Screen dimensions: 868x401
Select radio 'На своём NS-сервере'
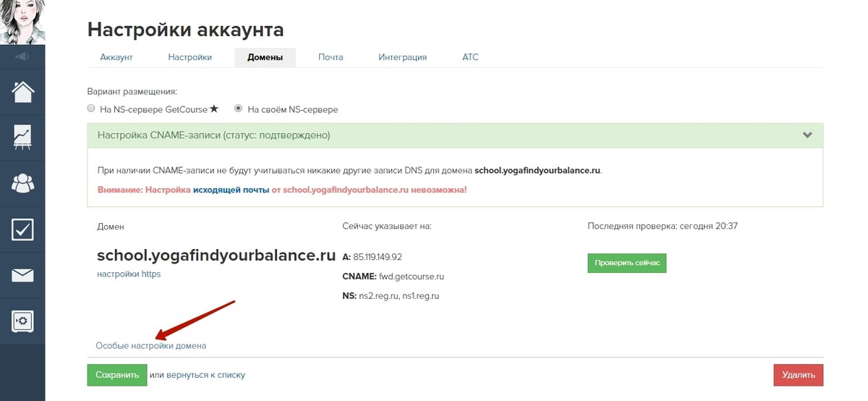click(x=238, y=109)
